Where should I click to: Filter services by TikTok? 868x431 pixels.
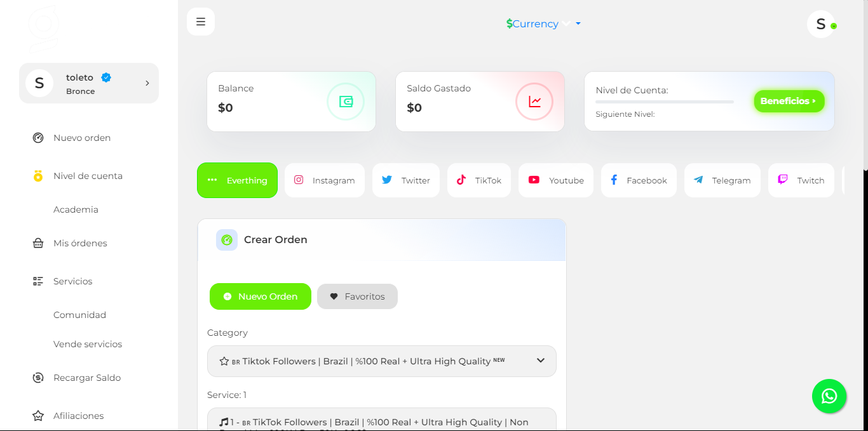479,180
